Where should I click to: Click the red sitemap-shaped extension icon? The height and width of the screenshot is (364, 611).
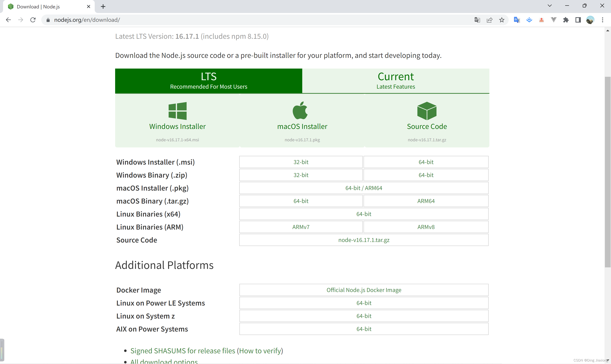[541, 20]
